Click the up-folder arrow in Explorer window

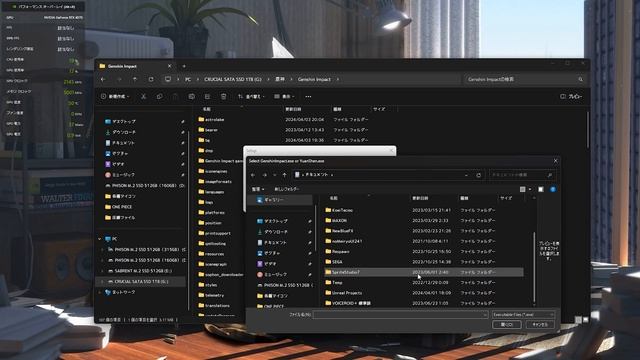(135, 80)
